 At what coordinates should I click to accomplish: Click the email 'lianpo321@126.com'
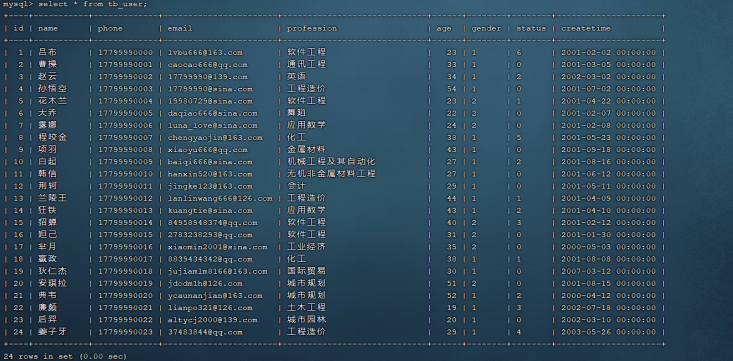pos(210,308)
